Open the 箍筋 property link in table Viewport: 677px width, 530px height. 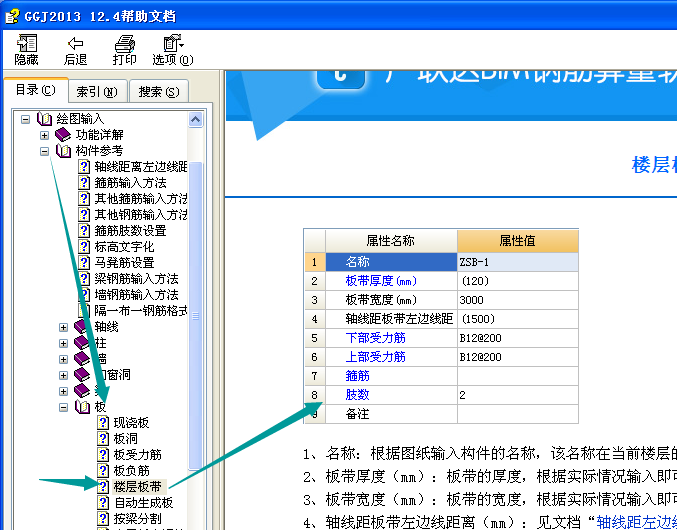tap(357, 376)
